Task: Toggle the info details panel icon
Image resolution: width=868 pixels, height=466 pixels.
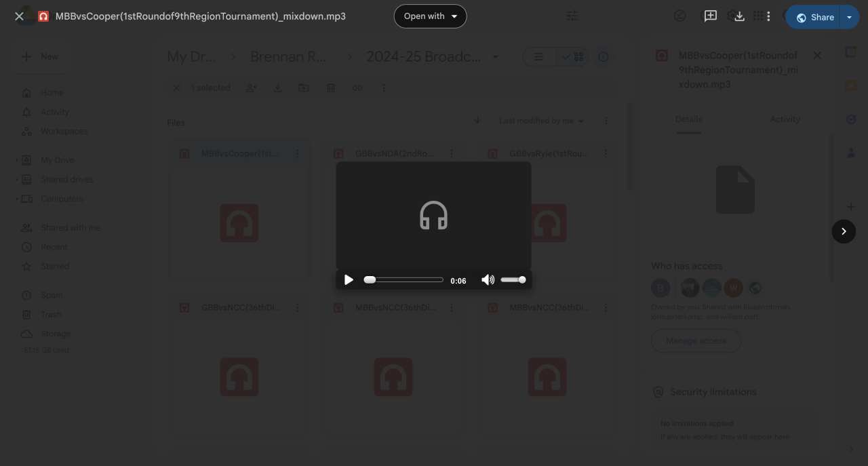Action: click(603, 57)
